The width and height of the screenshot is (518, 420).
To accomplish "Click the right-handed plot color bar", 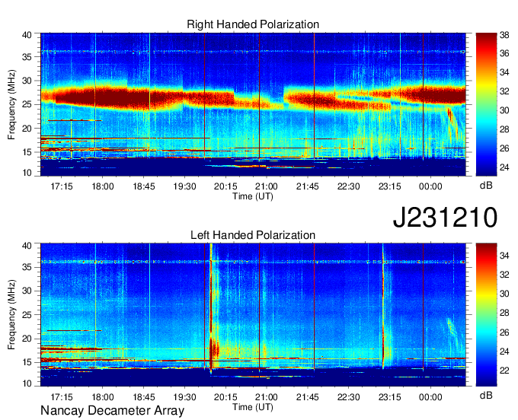I will point(486,104).
